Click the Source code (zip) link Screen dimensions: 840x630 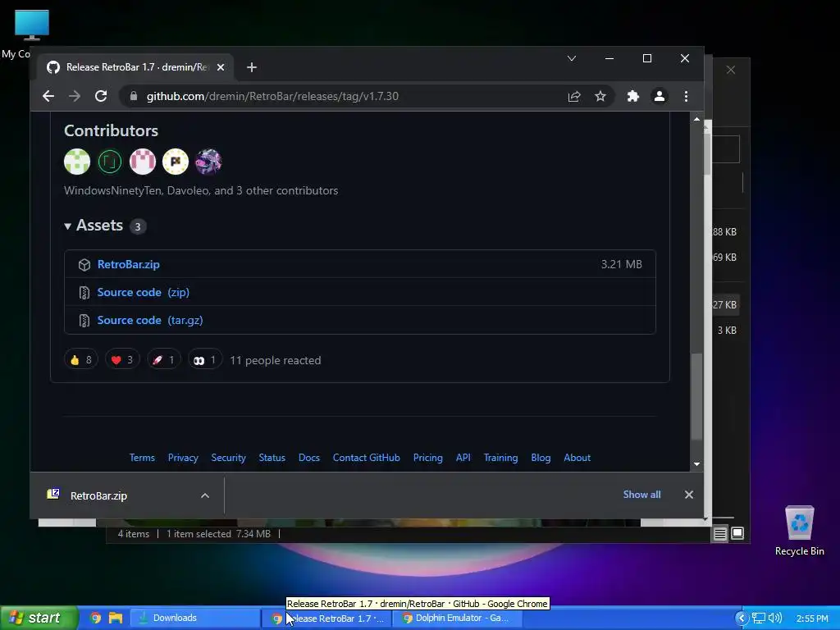[143, 292]
